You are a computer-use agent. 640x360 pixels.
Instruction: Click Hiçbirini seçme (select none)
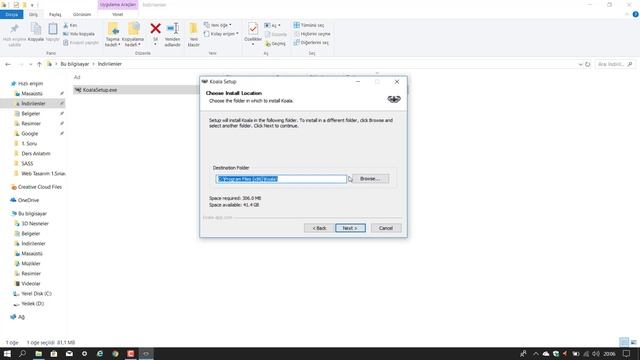coord(312,34)
